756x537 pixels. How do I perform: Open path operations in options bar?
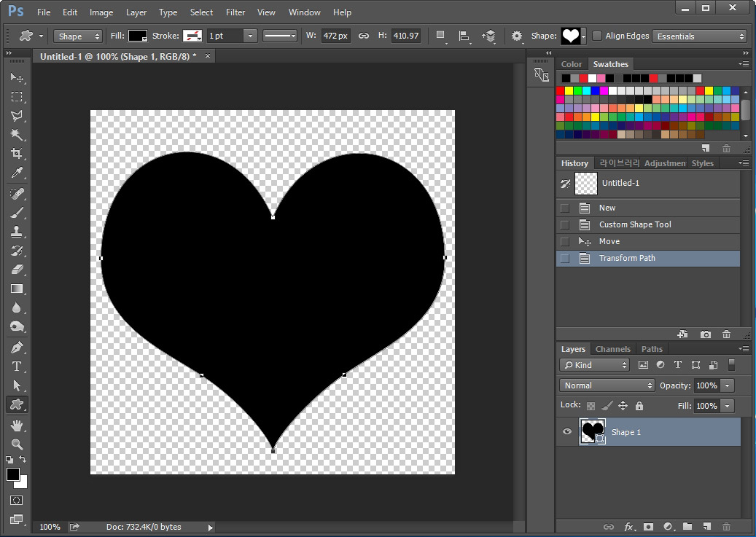pyautogui.click(x=440, y=36)
